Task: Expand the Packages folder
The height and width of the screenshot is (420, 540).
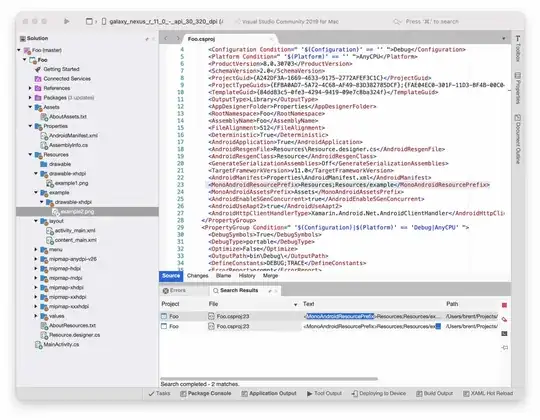Action: point(30,98)
